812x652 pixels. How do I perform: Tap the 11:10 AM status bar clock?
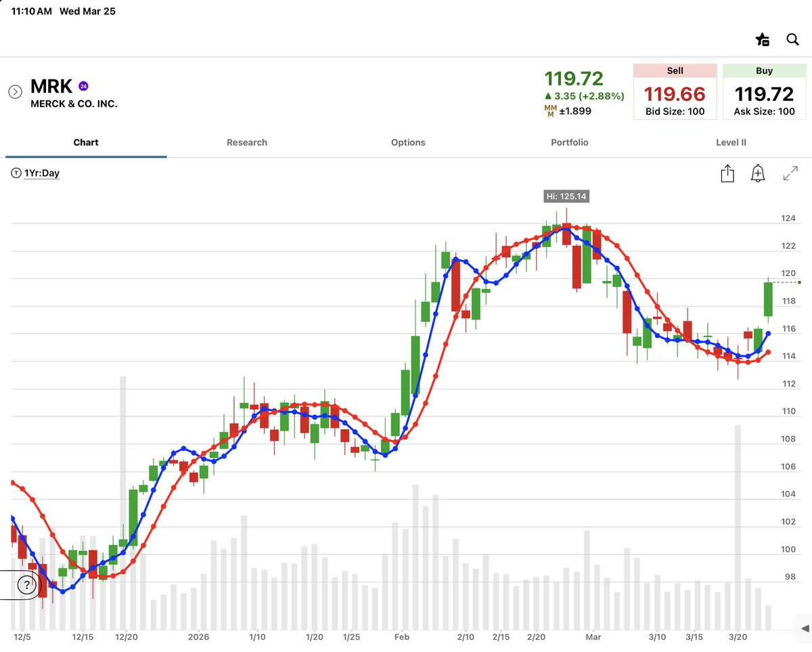(31, 12)
